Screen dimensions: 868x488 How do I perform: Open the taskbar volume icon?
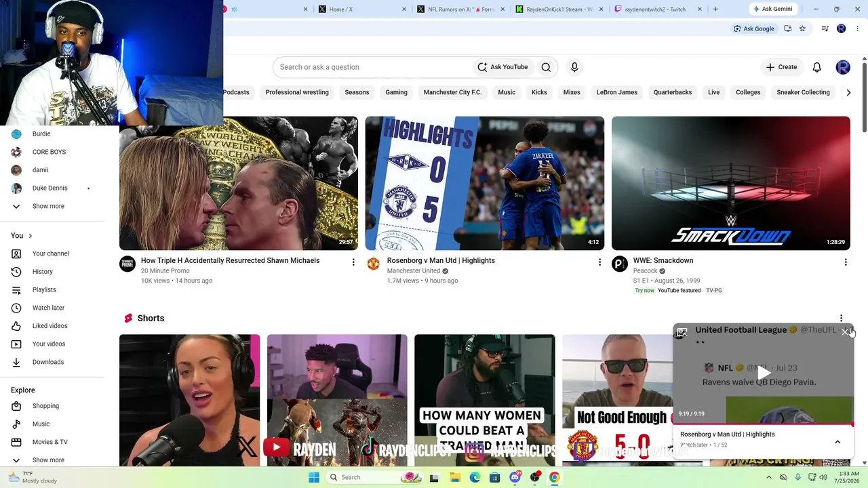pos(824,477)
